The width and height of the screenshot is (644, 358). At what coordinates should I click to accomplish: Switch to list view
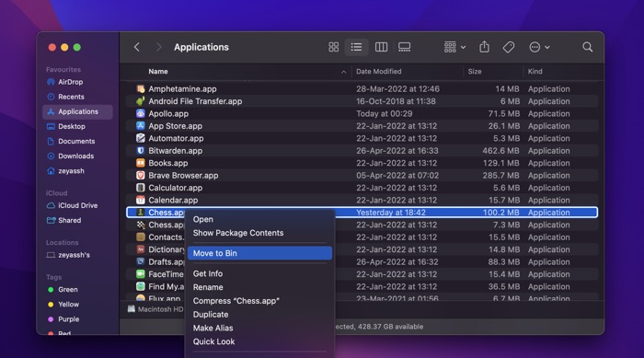pos(356,47)
